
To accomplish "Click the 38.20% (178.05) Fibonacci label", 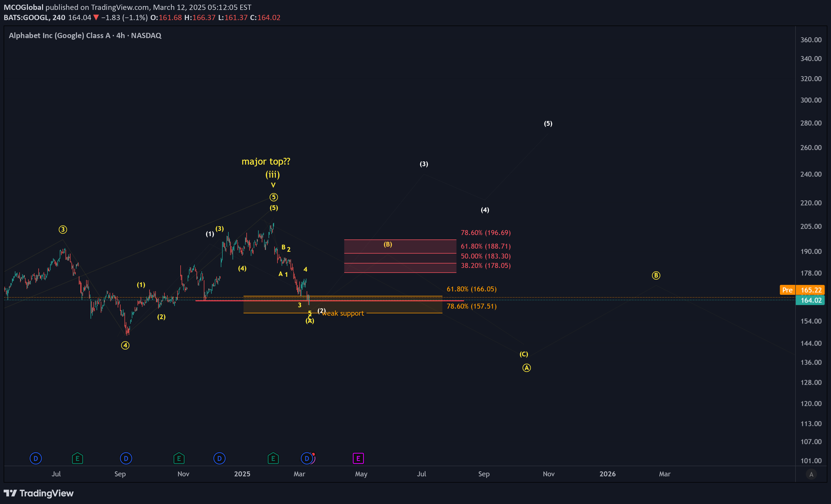I will coord(486,266).
